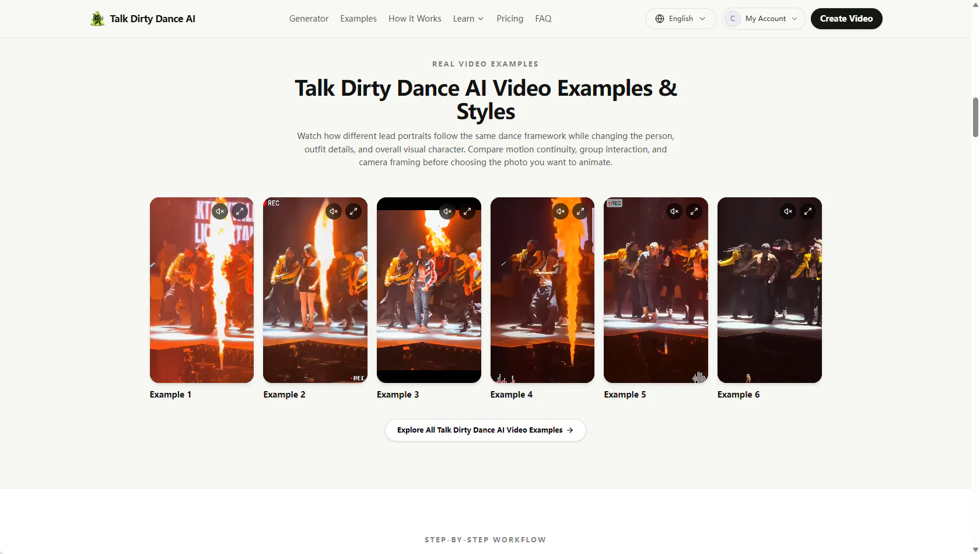Click the page vertical scrollbar thumb
The width and height of the screenshot is (980, 554).
[x=975, y=117]
